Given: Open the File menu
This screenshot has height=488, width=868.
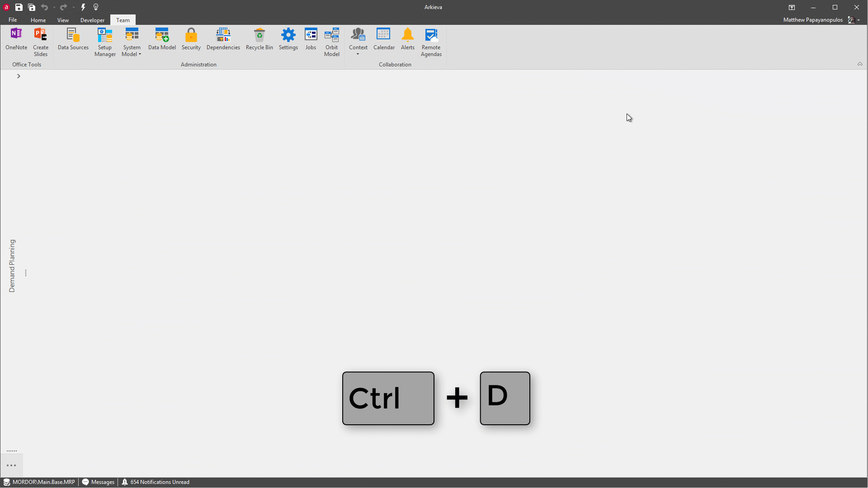Looking at the screenshot, I should [x=13, y=20].
